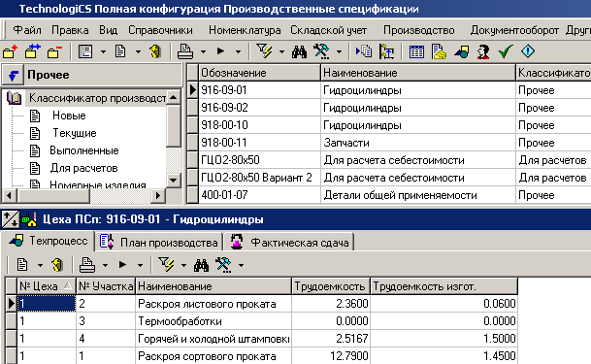
Task: Sort by the Обозначение column header
Action: pyautogui.click(x=259, y=73)
